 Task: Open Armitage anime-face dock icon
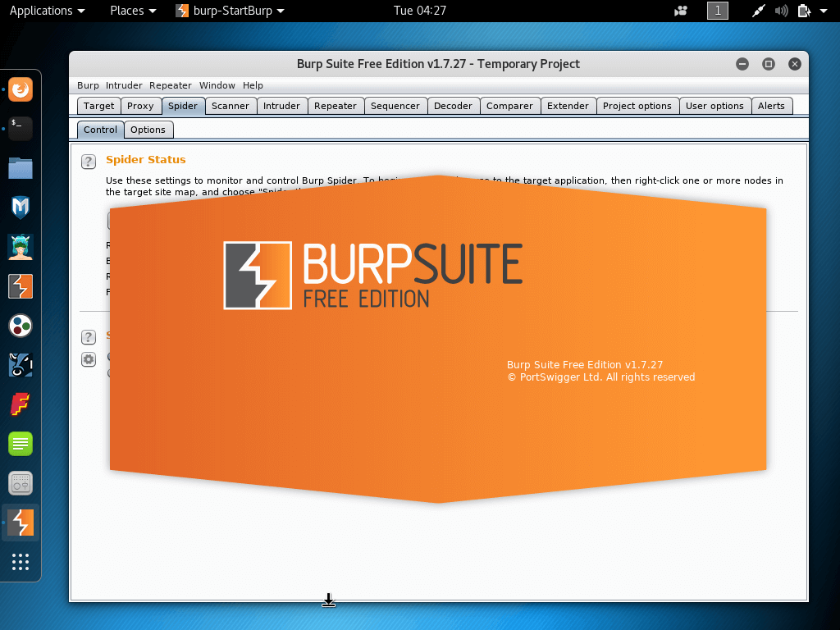coord(21,247)
